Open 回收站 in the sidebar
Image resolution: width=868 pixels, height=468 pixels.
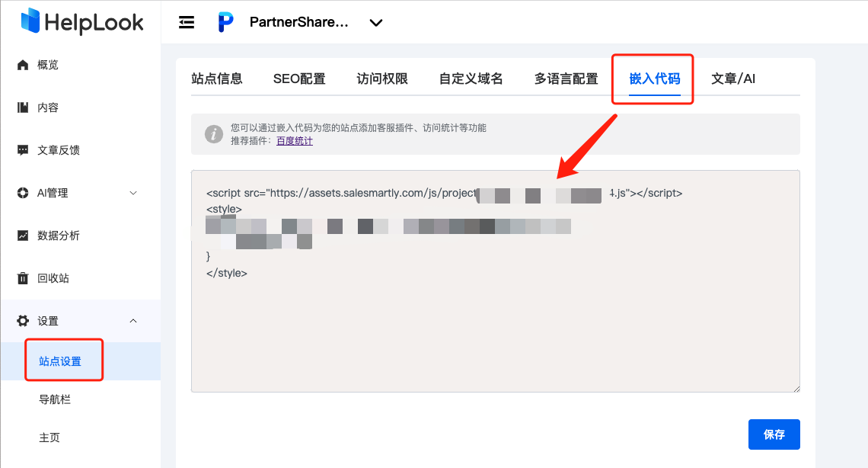(53, 278)
